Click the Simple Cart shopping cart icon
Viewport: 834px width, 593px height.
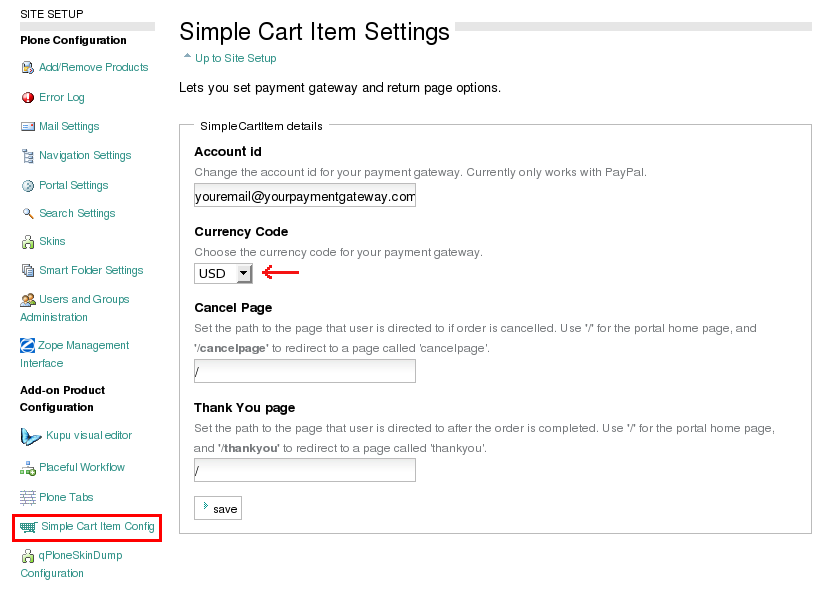pyautogui.click(x=28, y=527)
